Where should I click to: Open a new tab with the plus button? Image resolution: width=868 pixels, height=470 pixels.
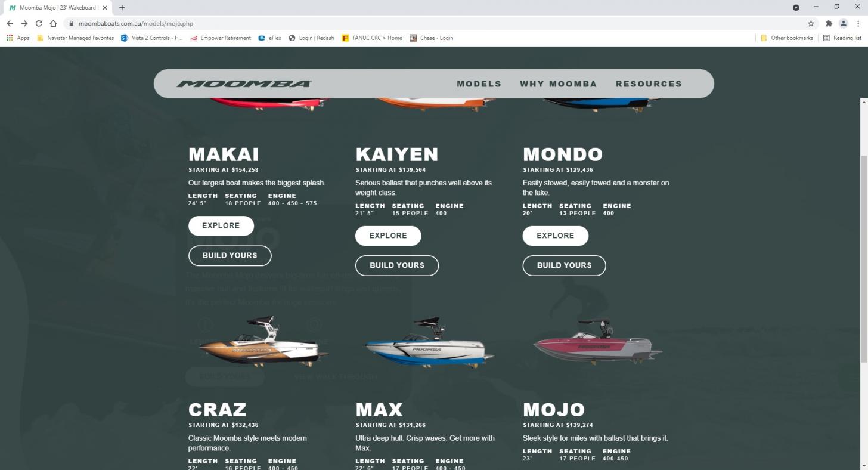coord(122,8)
